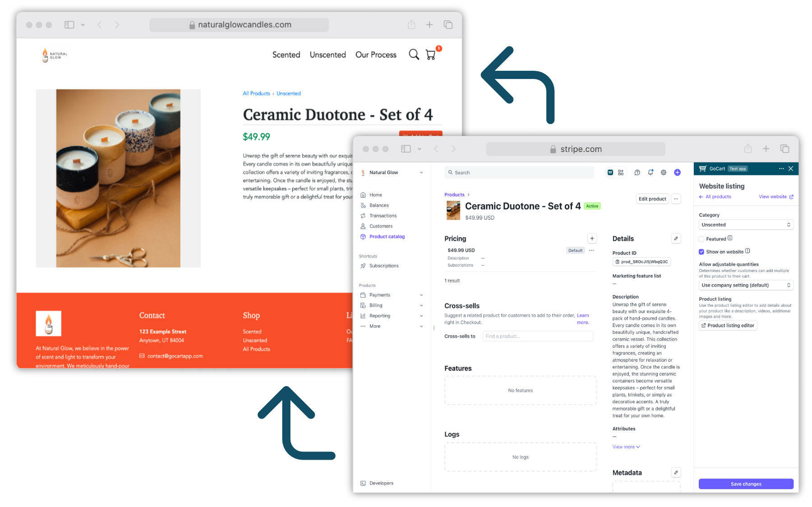Save changes in the GoCart panel
The width and height of the screenshot is (812, 507).
pos(746,484)
